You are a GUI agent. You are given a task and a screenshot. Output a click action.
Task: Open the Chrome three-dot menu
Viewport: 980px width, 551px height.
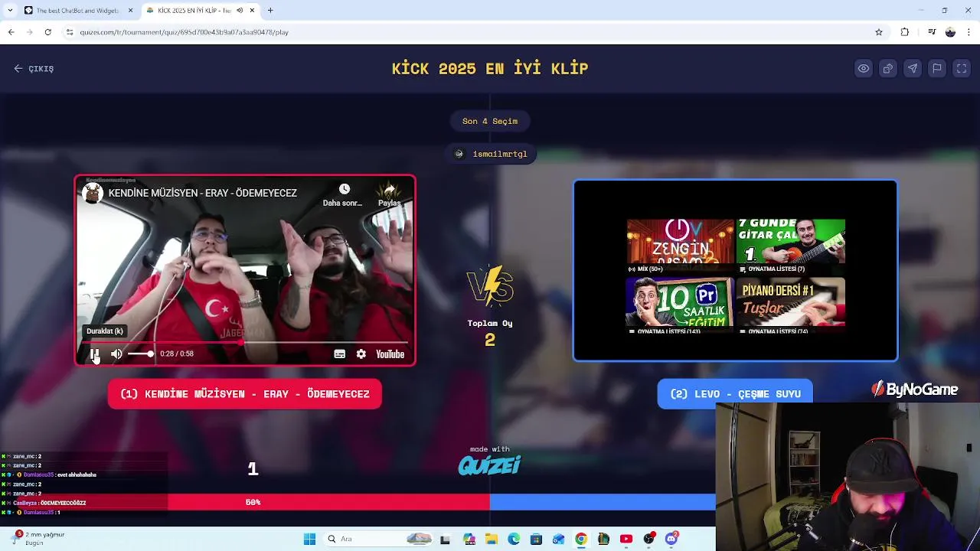(969, 32)
